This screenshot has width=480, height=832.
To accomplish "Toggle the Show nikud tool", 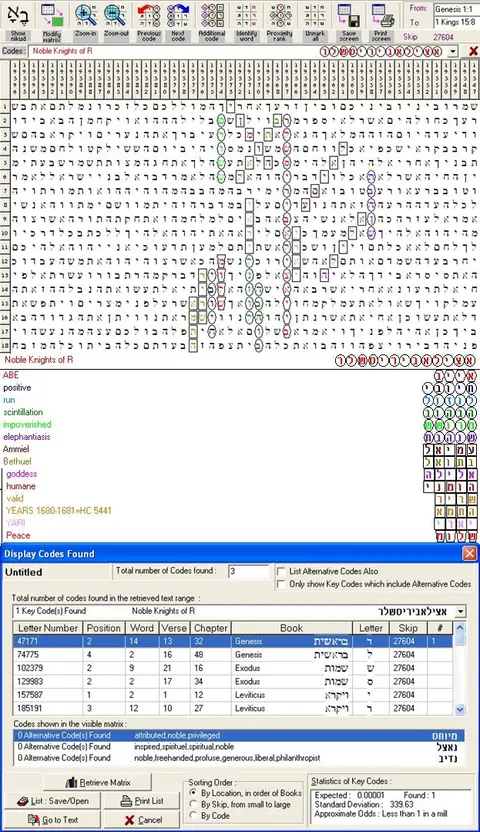I will (18, 22).
